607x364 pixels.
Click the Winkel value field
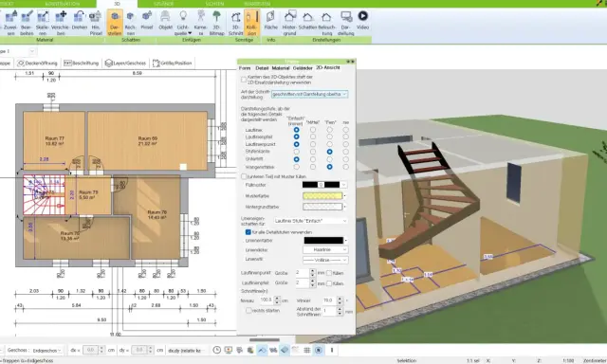tap(329, 300)
